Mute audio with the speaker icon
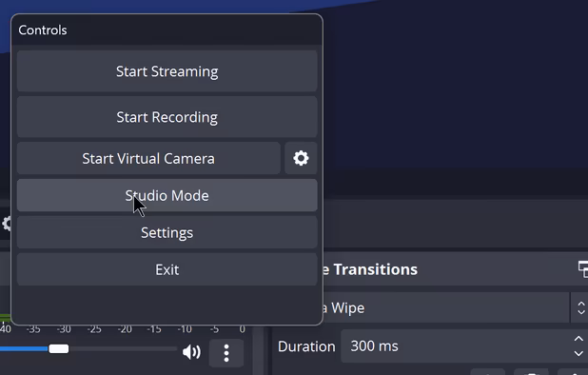Screen dimensions: 588x375 [x=191, y=352]
